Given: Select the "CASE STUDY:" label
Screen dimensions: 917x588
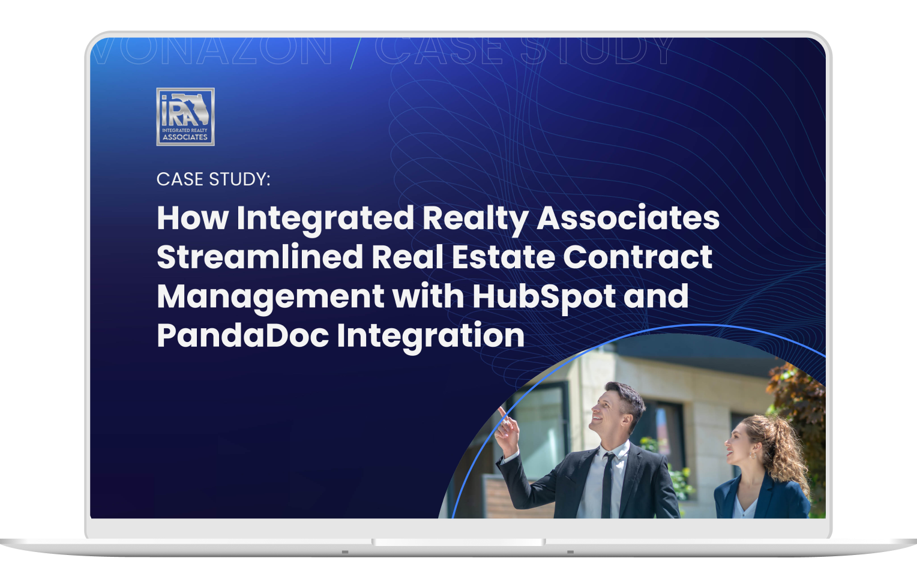Looking at the screenshot, I should (x=214, y=179).
